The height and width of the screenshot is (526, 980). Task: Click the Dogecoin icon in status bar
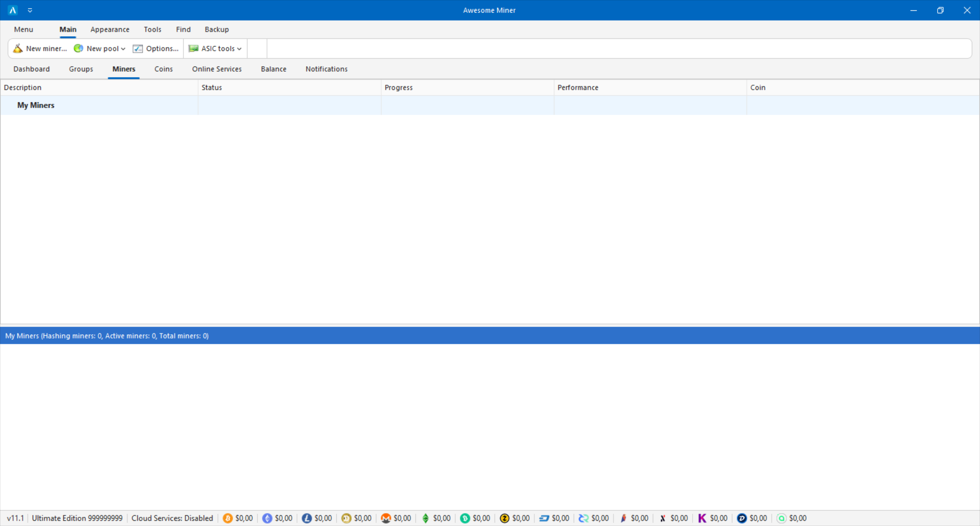(347, 518)
